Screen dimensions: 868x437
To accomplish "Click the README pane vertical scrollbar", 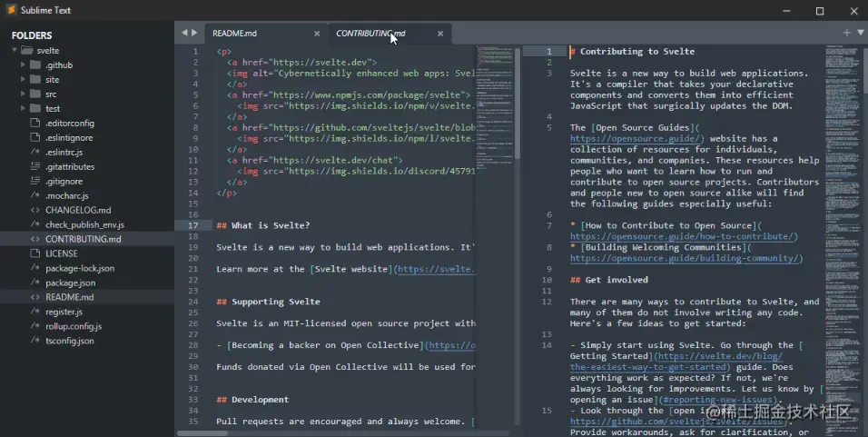I will pos(518,104).
